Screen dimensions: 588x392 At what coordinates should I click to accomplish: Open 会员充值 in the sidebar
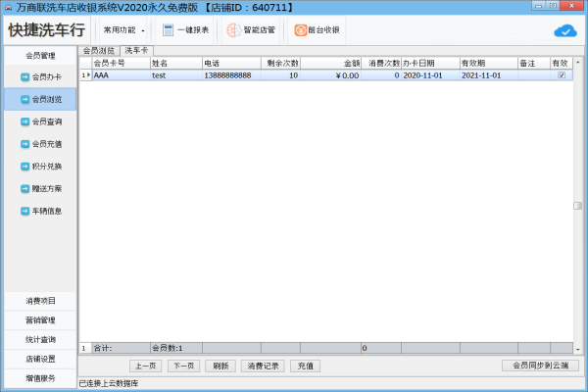40,144
